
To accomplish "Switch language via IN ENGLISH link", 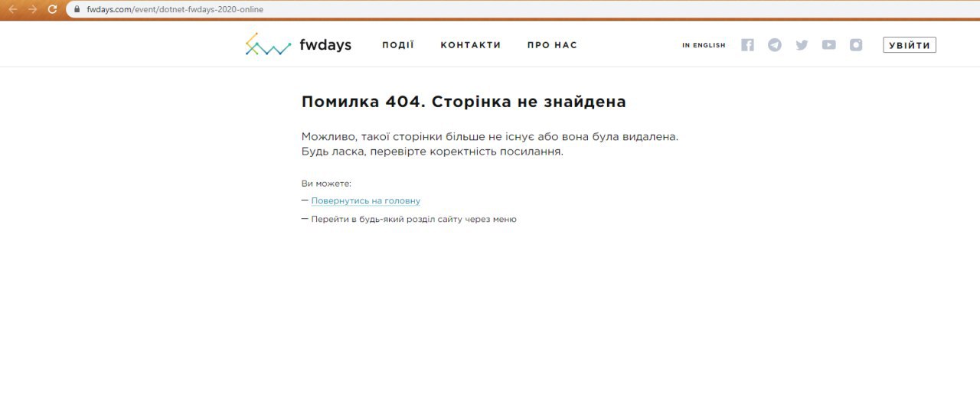I will point(704,45).
